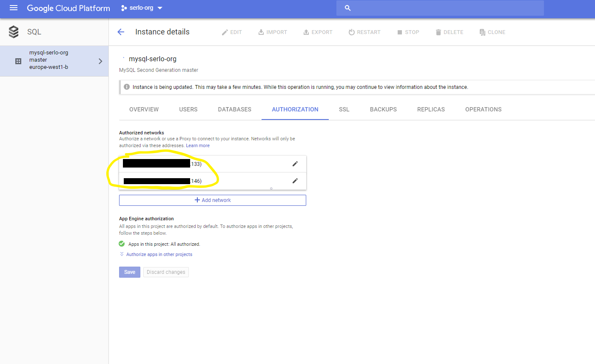
Task: Open the serlo-org project dropdown
Action: pos(142,8)
